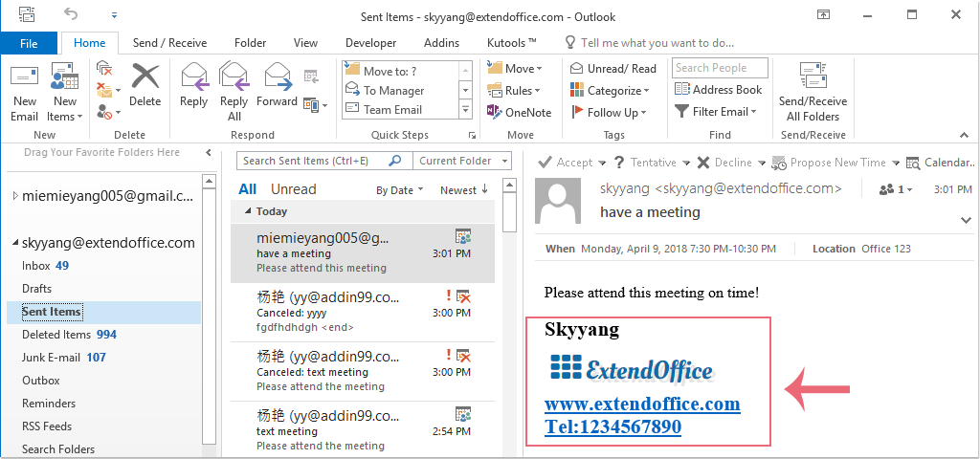Open the Rules dropdown
This screenshot has height=459, width=980.
(514, 91)
